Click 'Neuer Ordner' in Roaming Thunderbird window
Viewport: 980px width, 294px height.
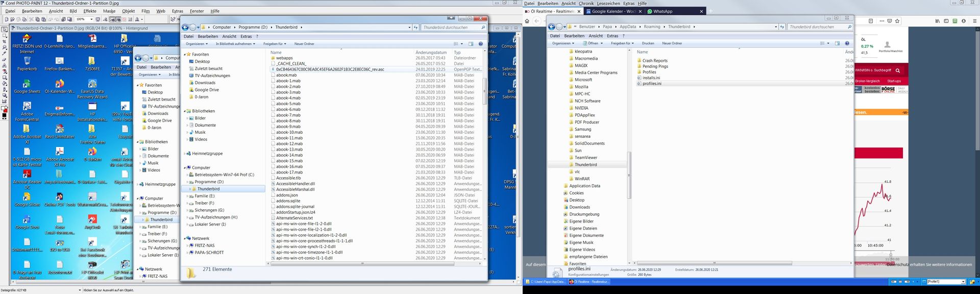coord(672,43)
